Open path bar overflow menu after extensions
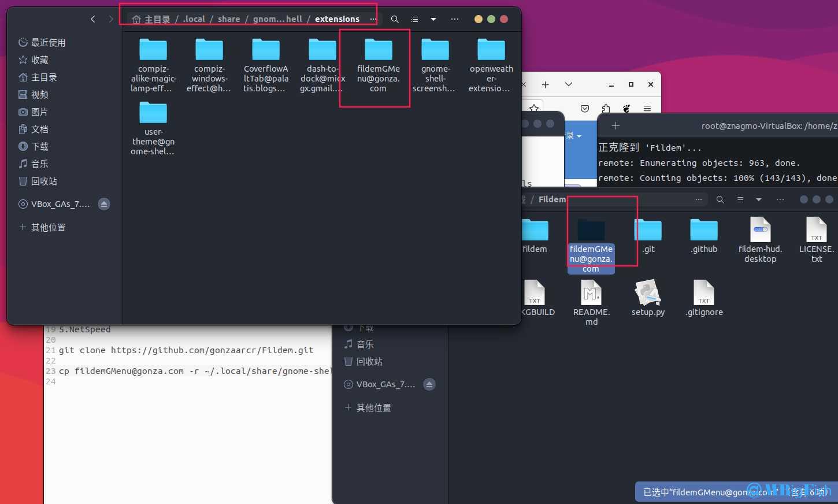 [x=373, y=19]
